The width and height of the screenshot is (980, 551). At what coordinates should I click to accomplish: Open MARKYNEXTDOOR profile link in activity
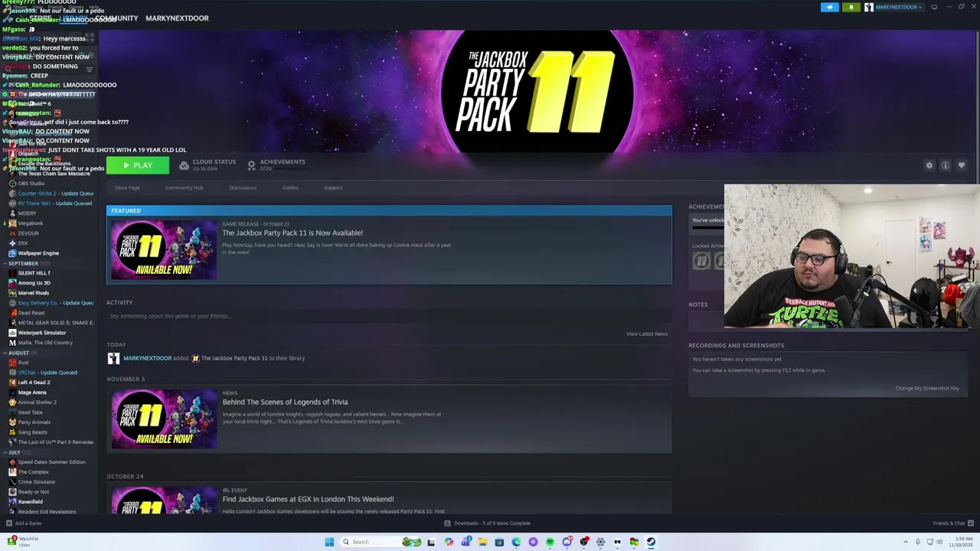point(147,358)
